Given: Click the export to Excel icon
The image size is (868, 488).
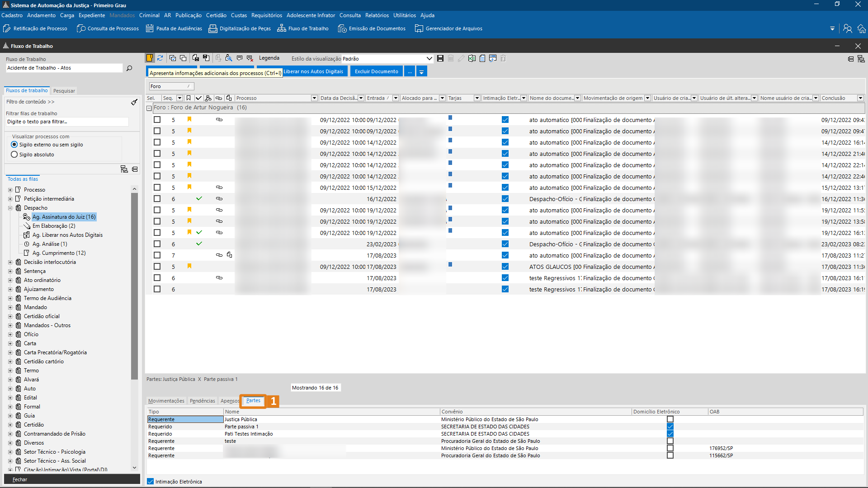Looking at the screenshot, I should 472,58.
